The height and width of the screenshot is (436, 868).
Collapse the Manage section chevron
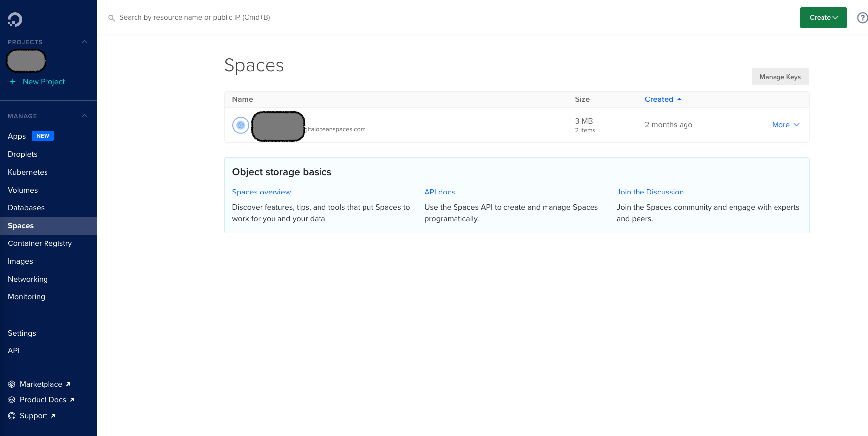tap(84, 116)
